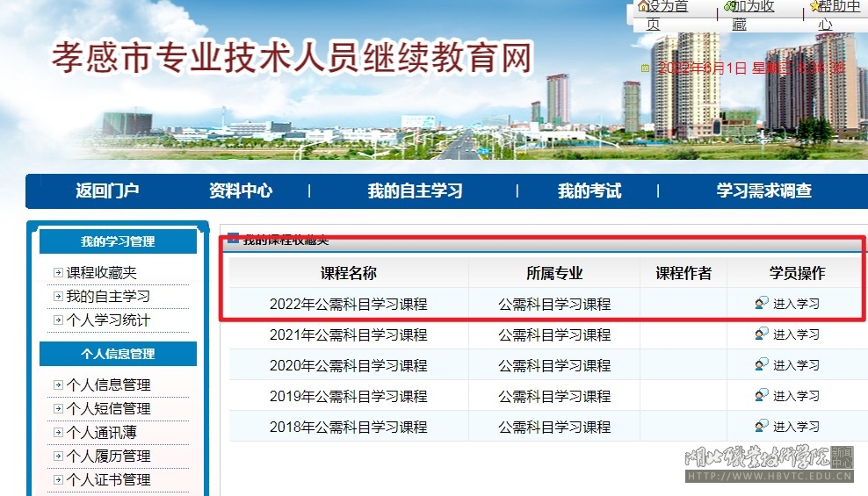868x496 pixels.
Task: Open the 返回门户 navigation menu
Action: point(107,190)
